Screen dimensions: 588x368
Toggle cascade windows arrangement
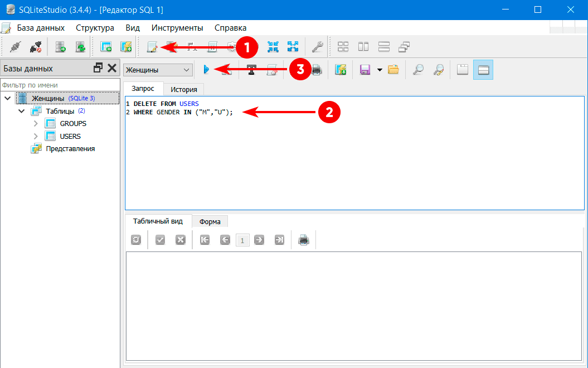pos(404,47)
